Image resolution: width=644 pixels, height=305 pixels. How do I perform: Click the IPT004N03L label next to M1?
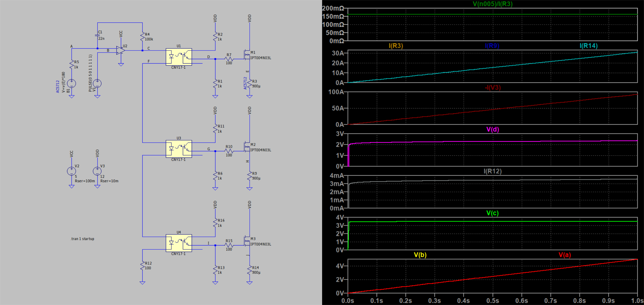click(x=260, y=58)
